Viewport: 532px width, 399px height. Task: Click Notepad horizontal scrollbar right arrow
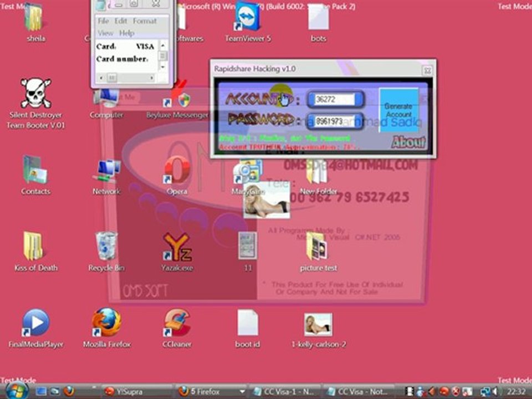[151, 78]
